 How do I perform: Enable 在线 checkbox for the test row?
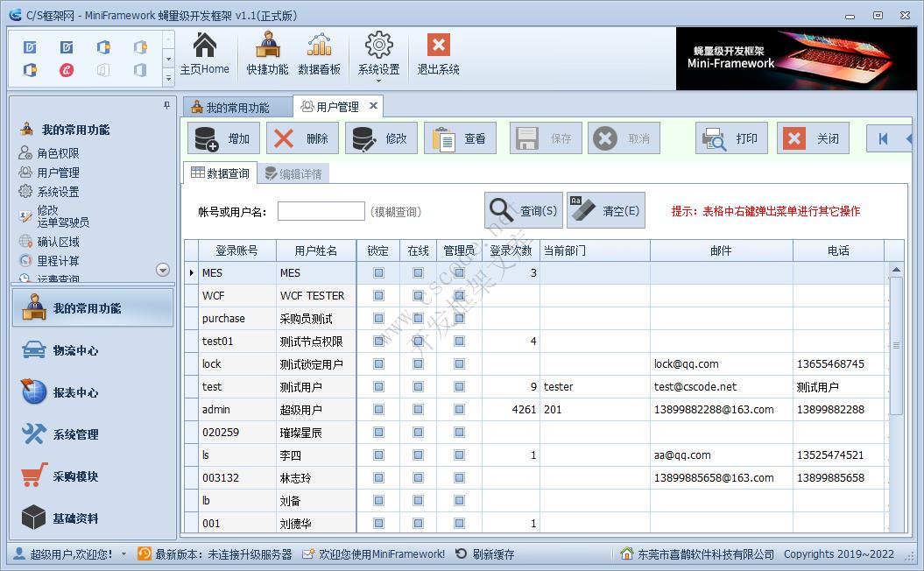coord(418,386)
